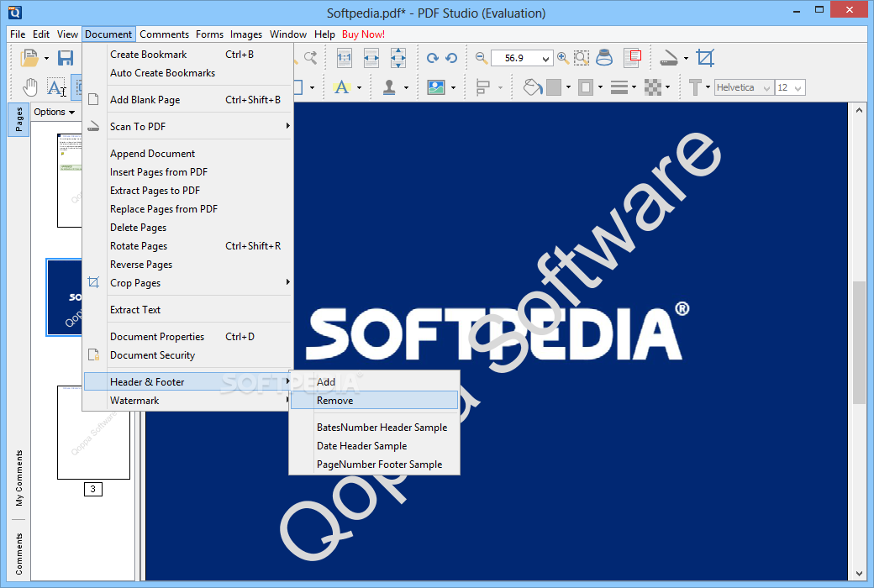Select the marquee zoom tool
This screenshot has width=874, height=588.
582,58
